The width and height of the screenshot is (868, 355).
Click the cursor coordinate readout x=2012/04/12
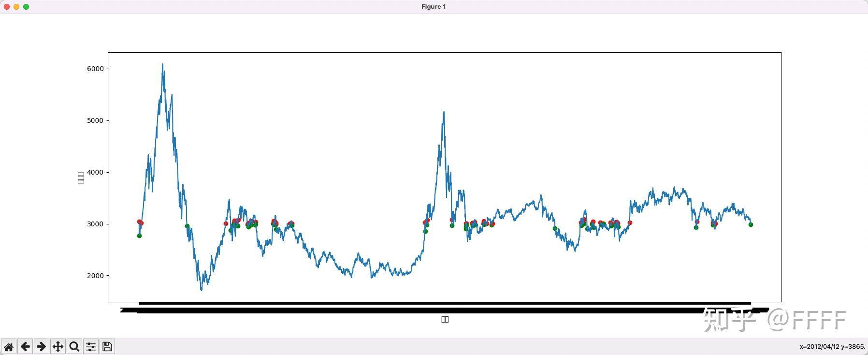[832, 346]
